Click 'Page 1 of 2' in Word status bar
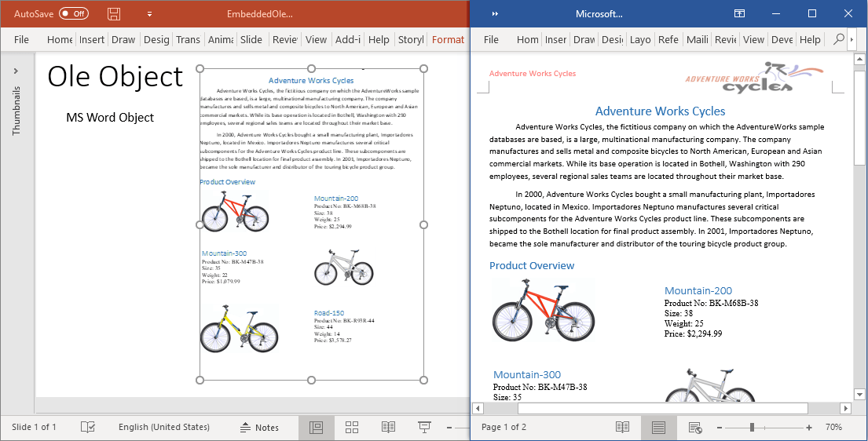This screenshot has width=868, height=441. click(504, 427)
